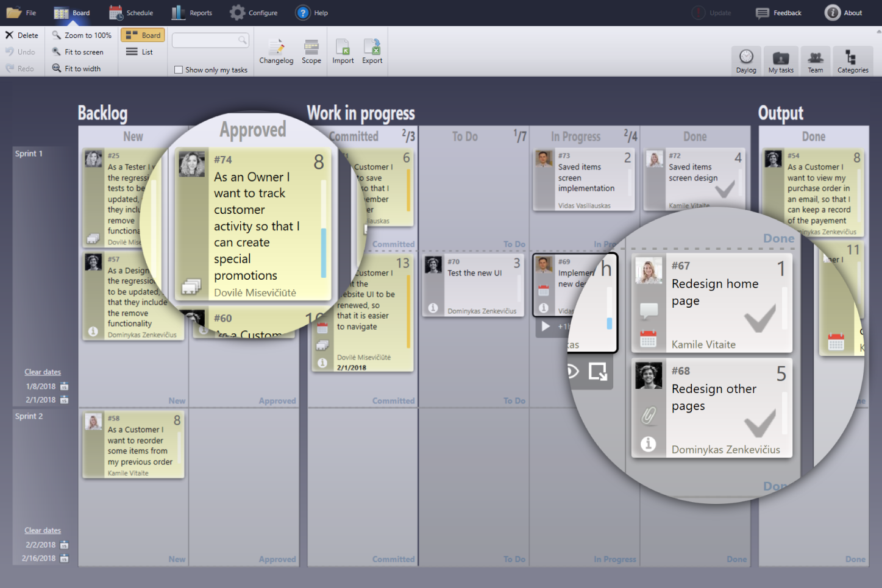This screenshot has width=882, height=588.
Task: Click info icon on task #57
Action: pyautogui.click(x=93, y=331)
